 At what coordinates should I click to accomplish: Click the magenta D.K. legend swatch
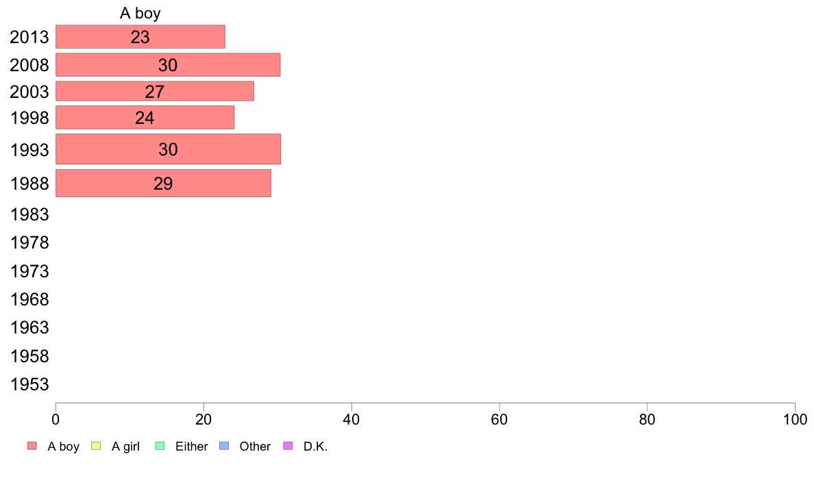click(x=288, y=446)
